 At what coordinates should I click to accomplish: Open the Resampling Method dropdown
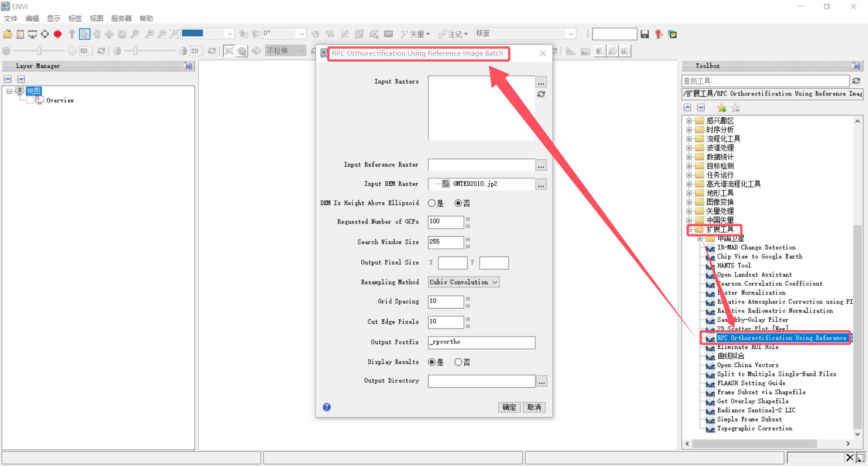(x=463, y=282)
